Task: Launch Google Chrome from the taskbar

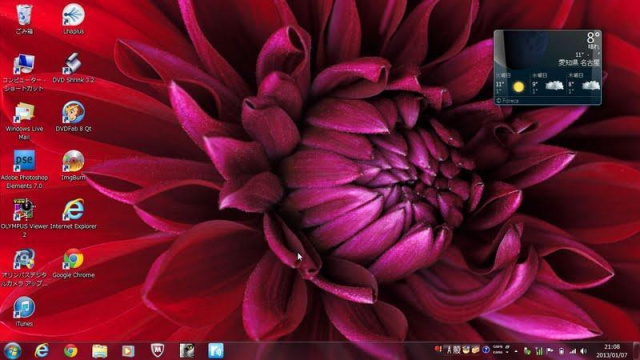Action: (x=71, y=351)
